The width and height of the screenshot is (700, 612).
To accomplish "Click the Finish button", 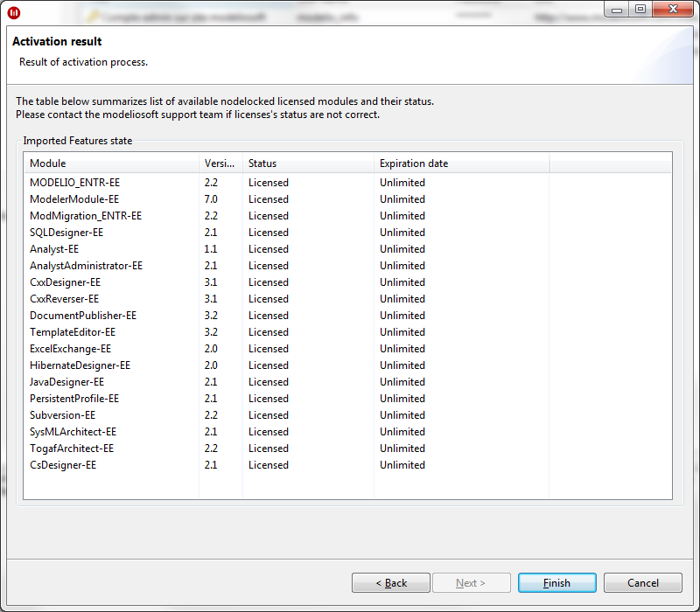I will pyautogui.click(x=556, y=582).
